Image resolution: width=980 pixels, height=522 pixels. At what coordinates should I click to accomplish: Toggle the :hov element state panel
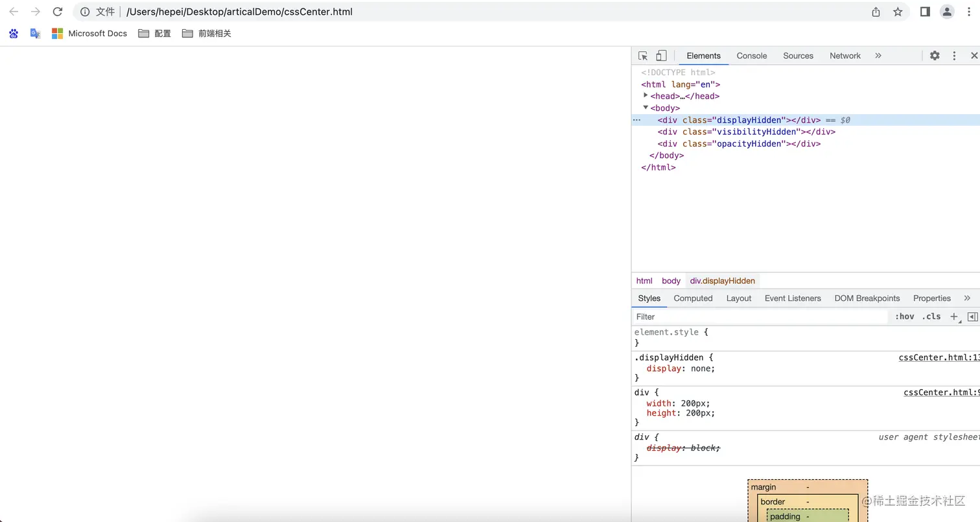(904, 316)
